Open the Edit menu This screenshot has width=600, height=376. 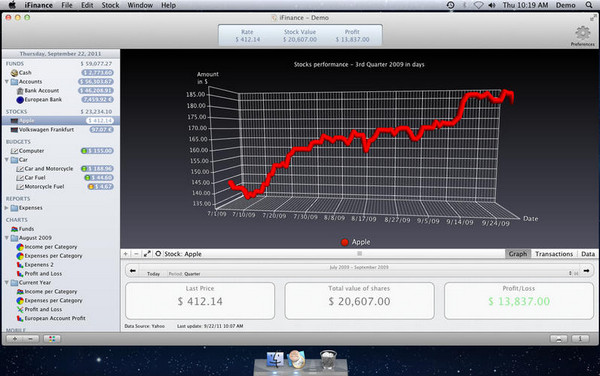click(87, 5)
